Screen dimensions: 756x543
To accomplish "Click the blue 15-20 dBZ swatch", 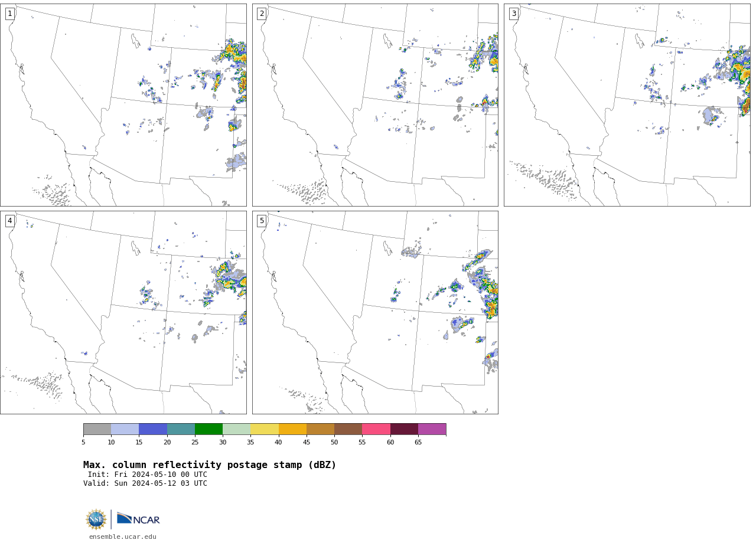I will (x=153, y=429).
